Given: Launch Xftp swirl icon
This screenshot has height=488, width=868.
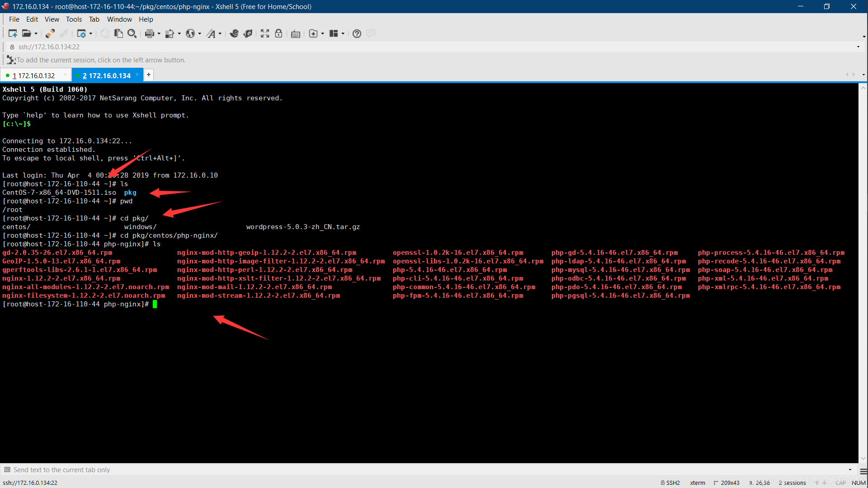Looking at the screenshot, I should [234, 33].
